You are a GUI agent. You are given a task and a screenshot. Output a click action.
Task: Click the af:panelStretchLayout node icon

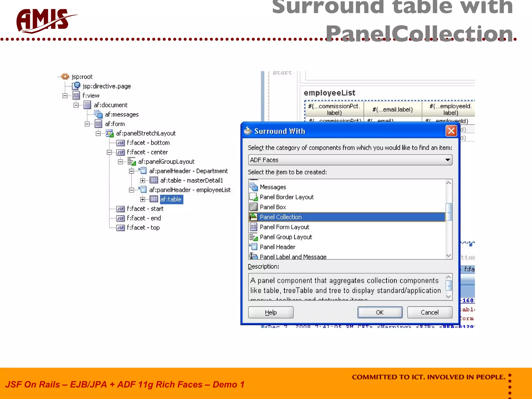tap(110, 133)
